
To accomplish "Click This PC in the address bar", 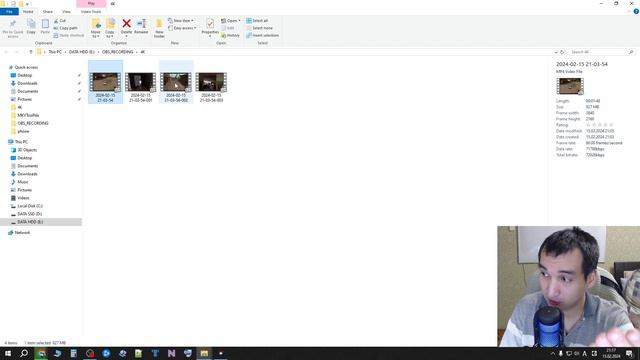I will pos(55,52).
